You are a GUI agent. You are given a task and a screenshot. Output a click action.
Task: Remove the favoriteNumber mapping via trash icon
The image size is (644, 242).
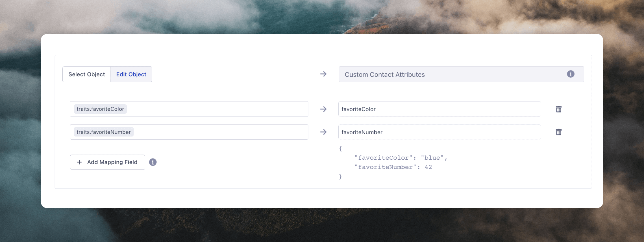click(x=558, y=132)
